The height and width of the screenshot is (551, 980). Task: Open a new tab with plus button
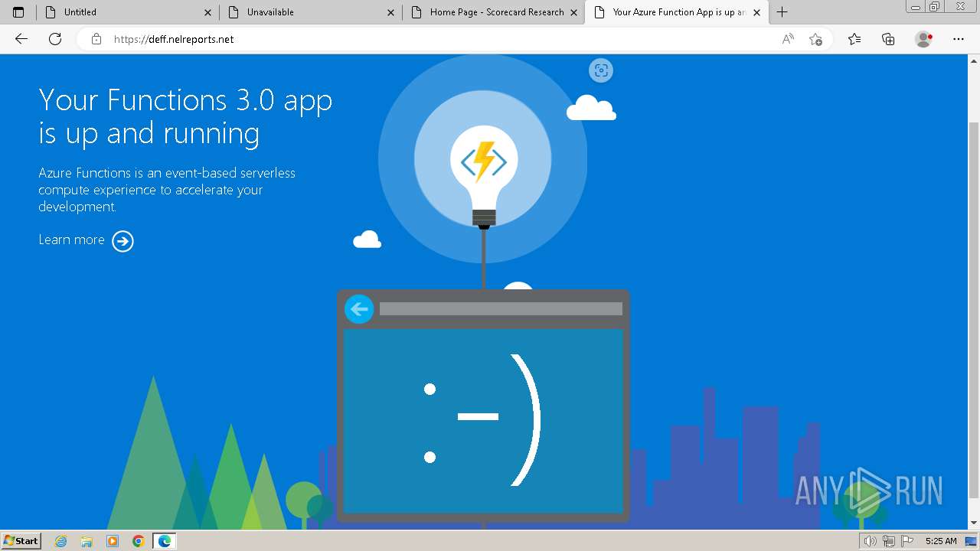pyautogui.click(x=782, y=12)
